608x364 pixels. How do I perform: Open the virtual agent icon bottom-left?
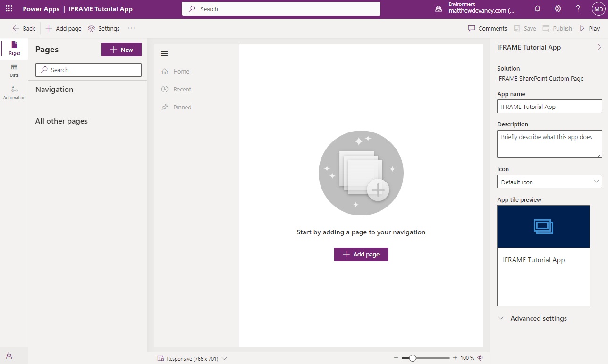tap(9, 356)
